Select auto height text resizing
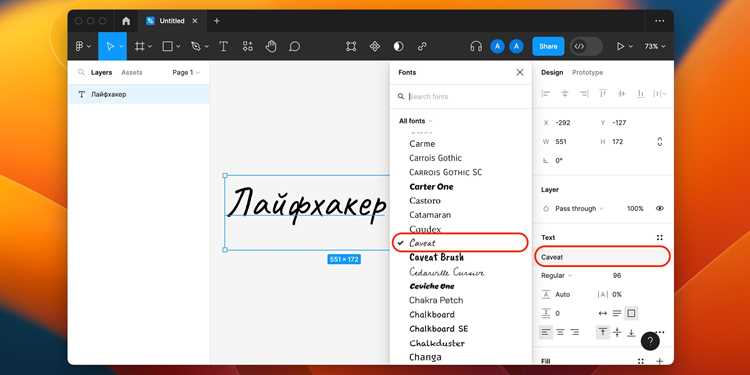Image resolution: width=750 pixels, height=375 pixels. pyautogui.click(x=617, y=313)
